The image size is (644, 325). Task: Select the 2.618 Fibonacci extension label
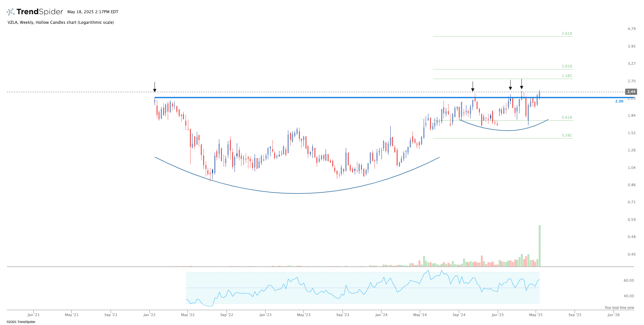click(x=567, y=34)
